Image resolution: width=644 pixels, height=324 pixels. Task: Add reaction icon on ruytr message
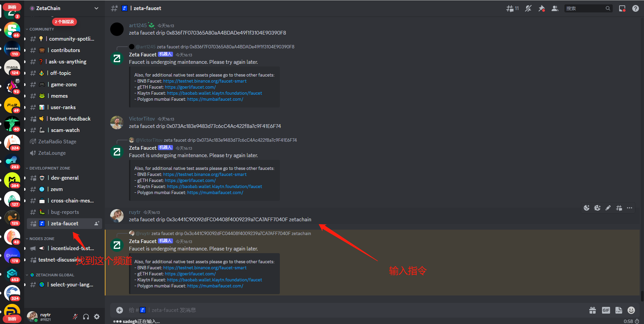(x=587, y=208)
